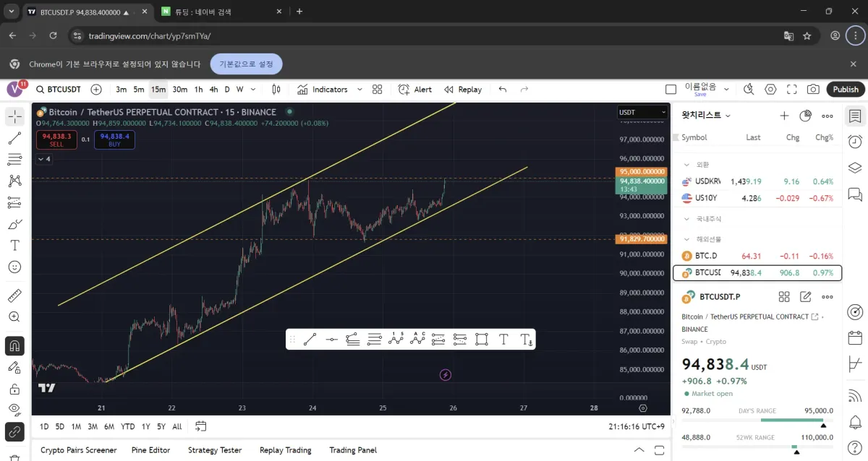Switch to 30m timeframe
The image size is (868, 461).
pos(179,90)
